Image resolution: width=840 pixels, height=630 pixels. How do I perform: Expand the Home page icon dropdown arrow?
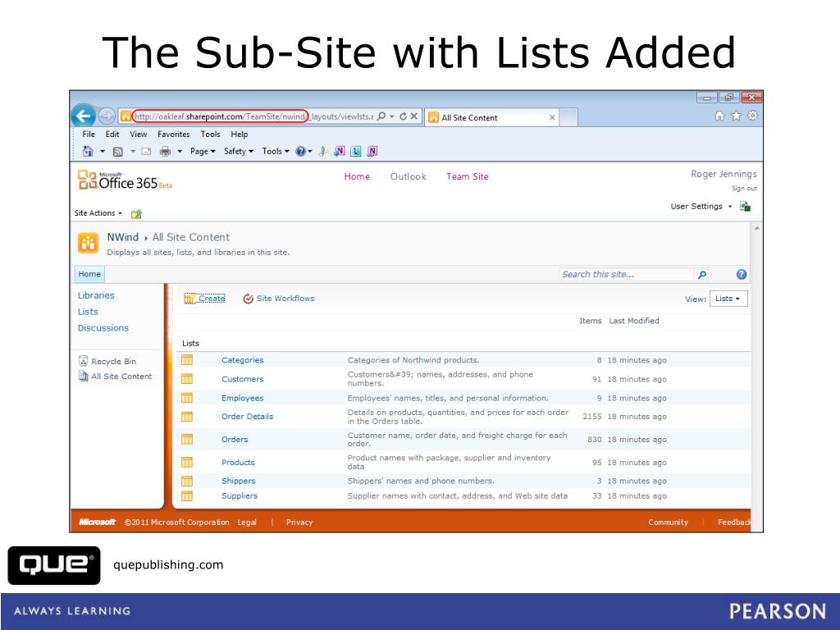pyautogui.click(x=103, y=152)
